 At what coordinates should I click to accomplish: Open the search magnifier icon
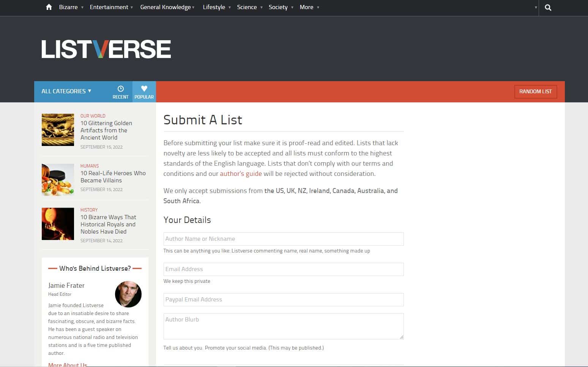(x=548, y=8)
